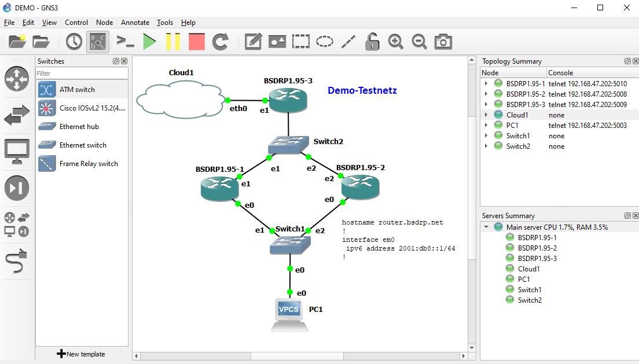Expand BSDRP1.95-1 node in Topology Summary
The image size is (639, 364).
point(486,83)
